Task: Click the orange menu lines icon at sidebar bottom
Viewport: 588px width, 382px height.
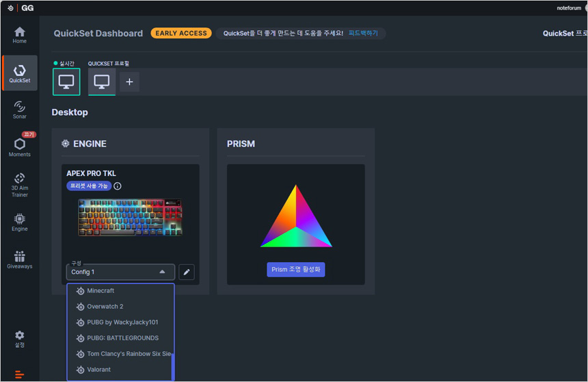Action: tap(20, 374)
